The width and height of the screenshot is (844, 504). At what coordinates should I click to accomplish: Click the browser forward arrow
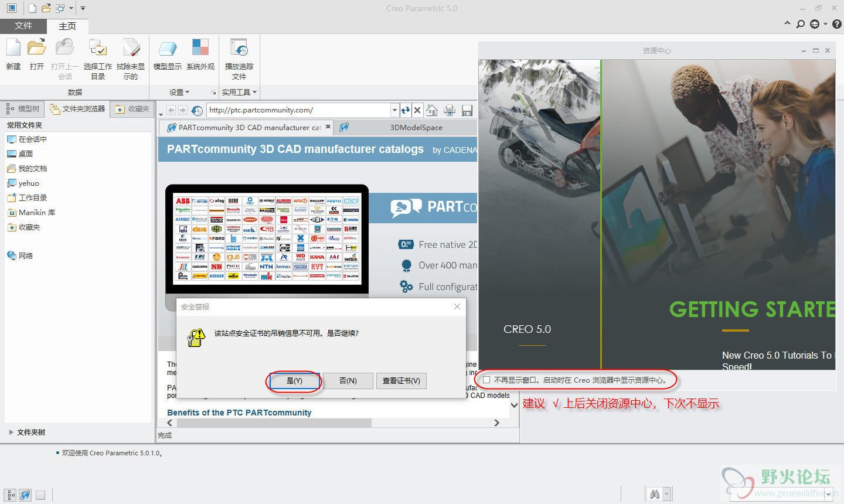(x=183, y=110)
